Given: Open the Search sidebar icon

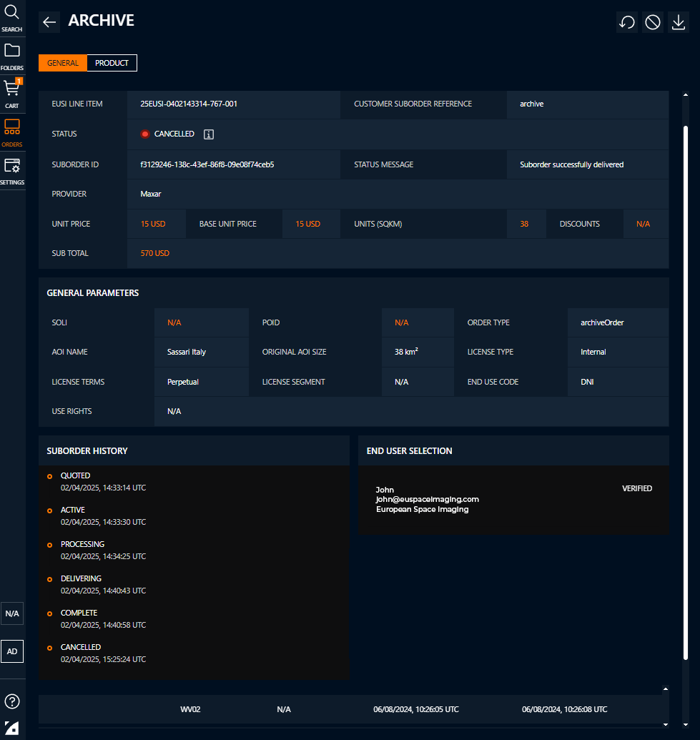Looking at the screenshot, I should [x=12, y=19].
